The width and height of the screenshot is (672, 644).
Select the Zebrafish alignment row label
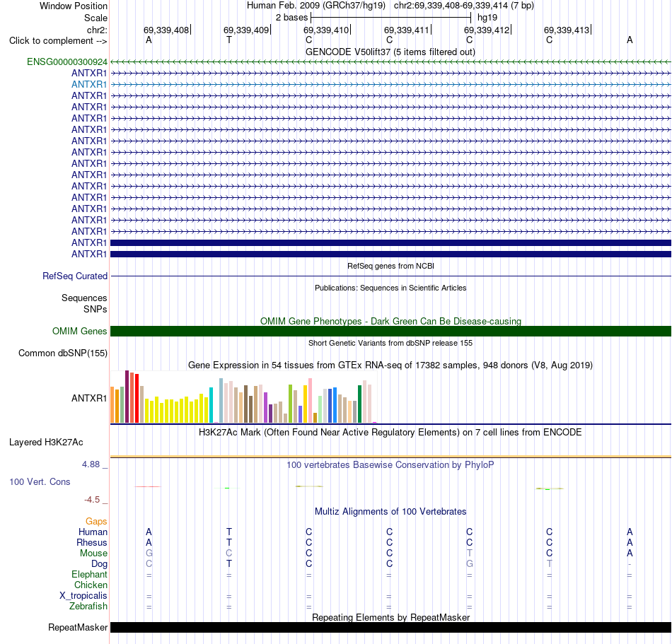click(88, 607)
